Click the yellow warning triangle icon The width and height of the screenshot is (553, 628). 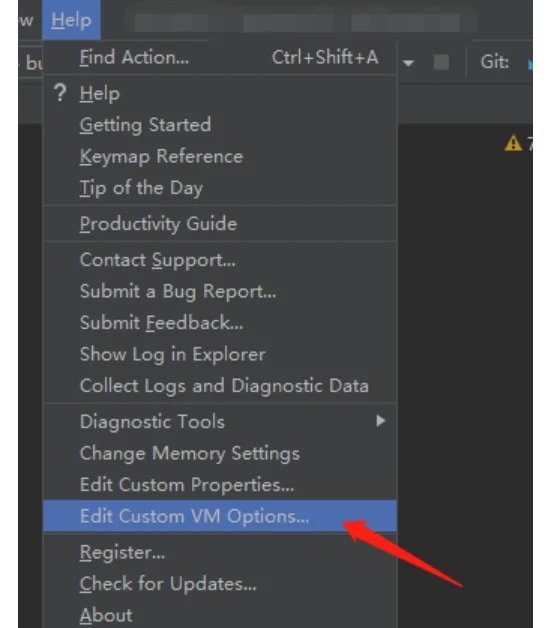tap(513, 143)
